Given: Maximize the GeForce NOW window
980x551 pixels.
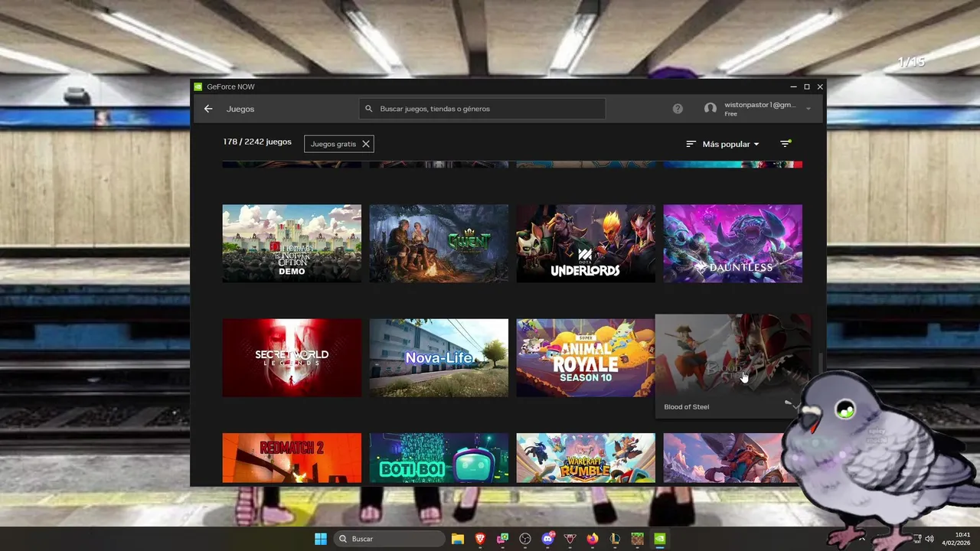Looking at the screenshot, I should (807, 86).
